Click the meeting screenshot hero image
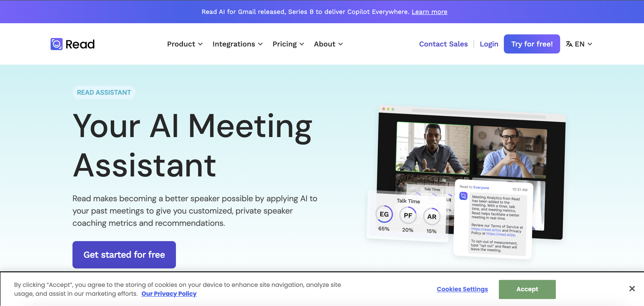The width and height of the screenshot is (644, 306). click(467, 182)
